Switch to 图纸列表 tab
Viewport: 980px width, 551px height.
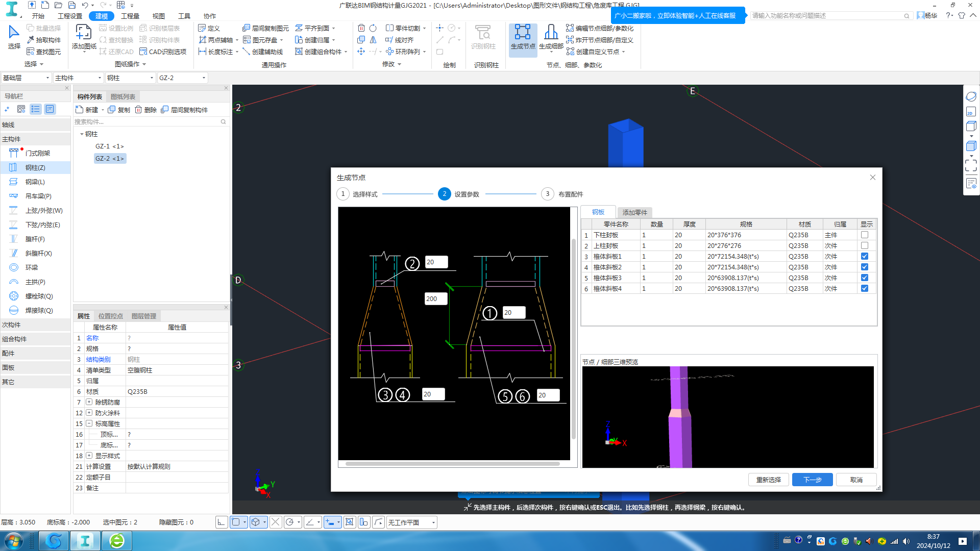pos(123,96)
